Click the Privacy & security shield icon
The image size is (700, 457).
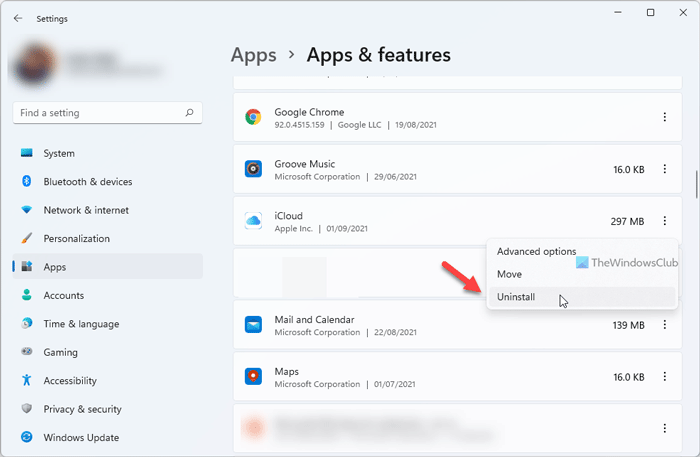click(x=27, y=408)
